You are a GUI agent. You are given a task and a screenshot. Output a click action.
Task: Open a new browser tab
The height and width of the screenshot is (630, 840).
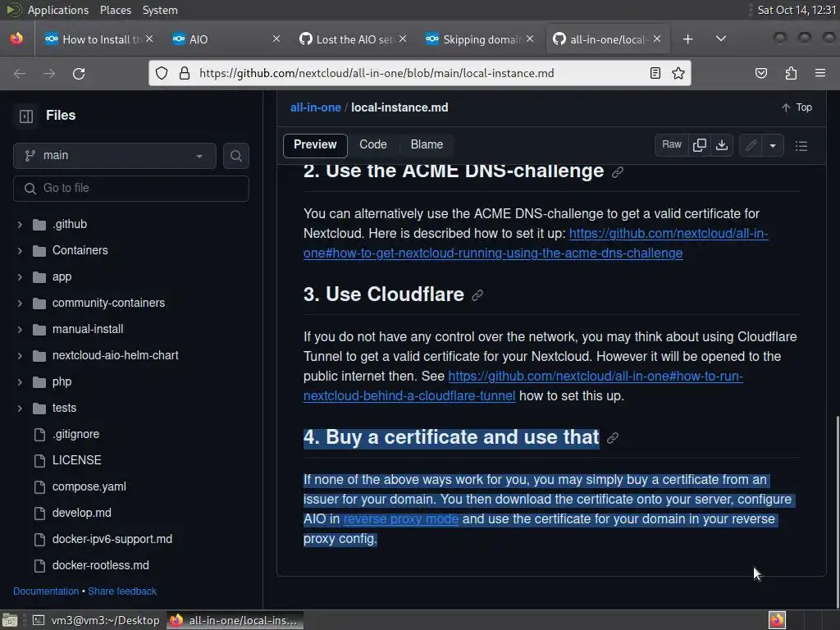[x=688, y=39]
